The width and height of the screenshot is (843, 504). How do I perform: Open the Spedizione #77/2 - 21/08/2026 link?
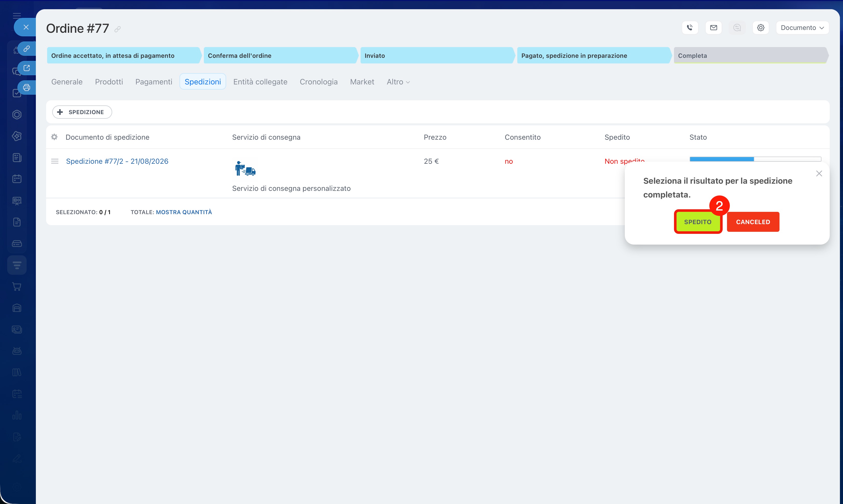117,161
